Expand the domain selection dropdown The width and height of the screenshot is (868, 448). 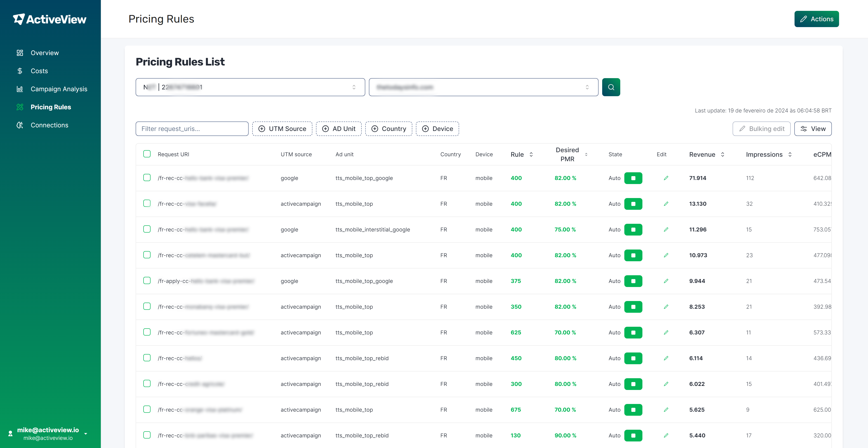tap(484, 87)
